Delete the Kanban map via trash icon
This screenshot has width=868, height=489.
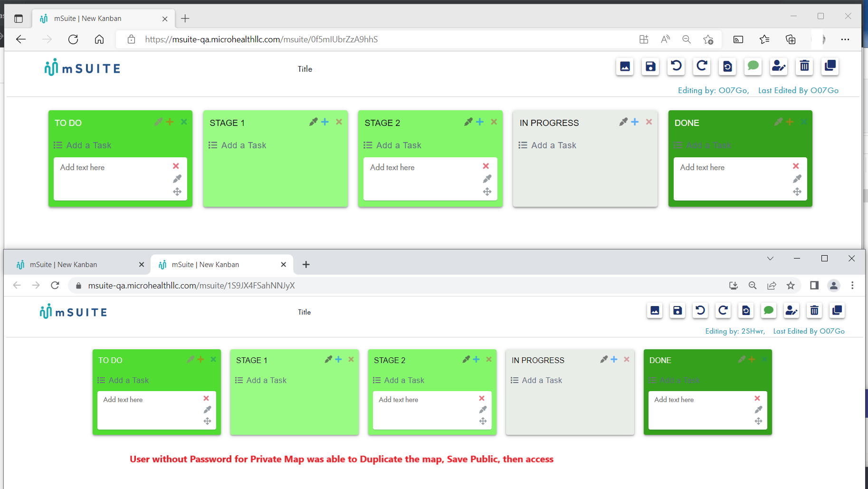804,67
